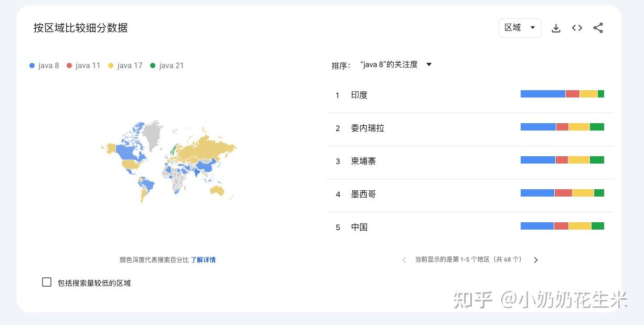Click the java 17 yellow legend dot
Image resolution: width=644 pixels, height=325 pixels.
110,65
